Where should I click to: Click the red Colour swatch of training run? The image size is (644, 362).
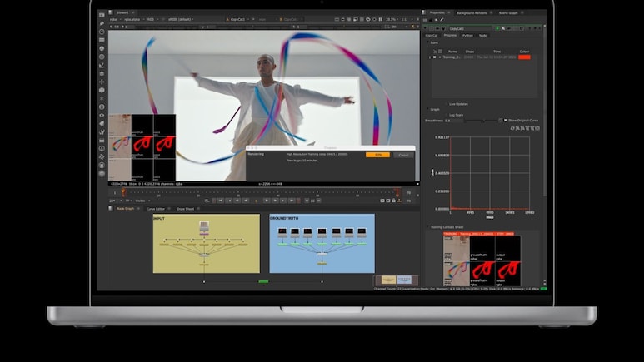[x=524, y=57]
